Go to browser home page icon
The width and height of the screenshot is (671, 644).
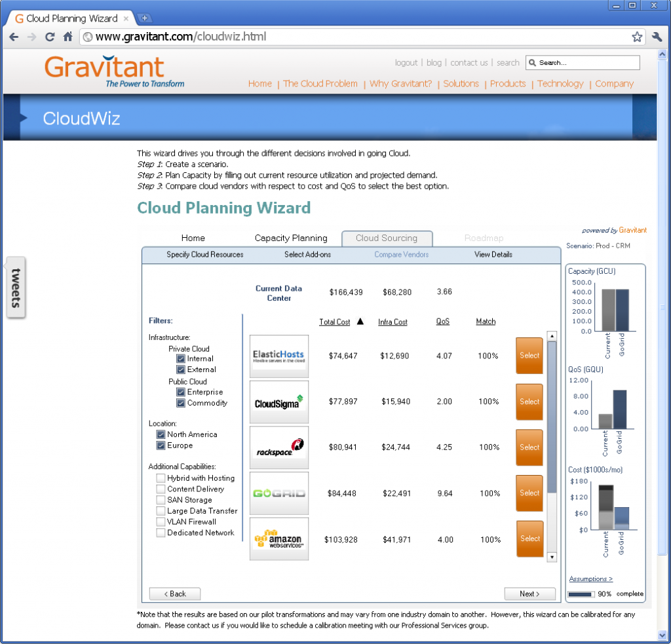pyautogui.click(x=67, y=37)
